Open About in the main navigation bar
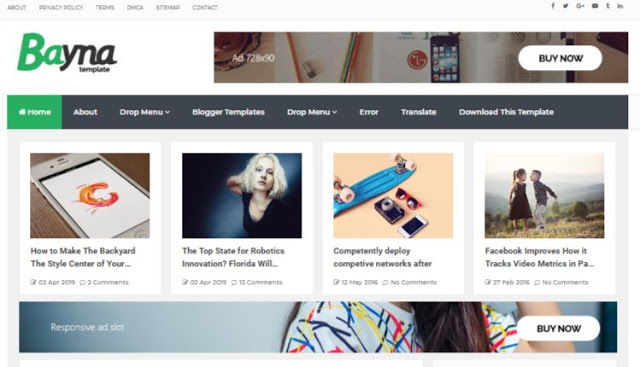Viewport: 640px width, 367px height. click(x=85, y=112)
